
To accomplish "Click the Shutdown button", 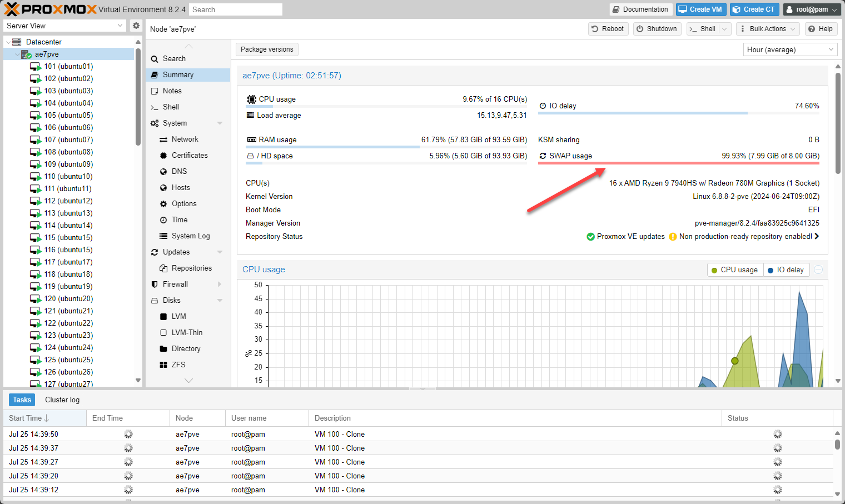I will [657, 29].
